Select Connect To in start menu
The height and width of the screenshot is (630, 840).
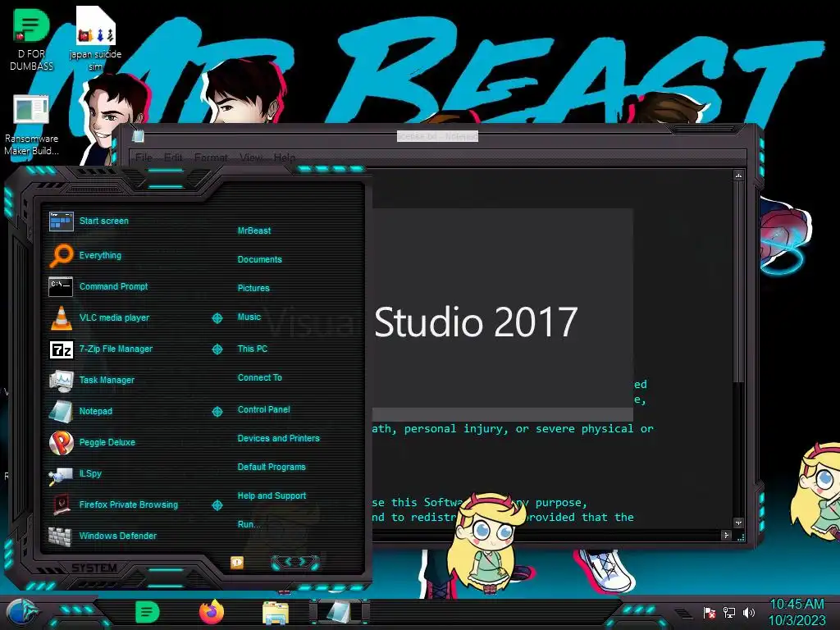coord(259,377)
